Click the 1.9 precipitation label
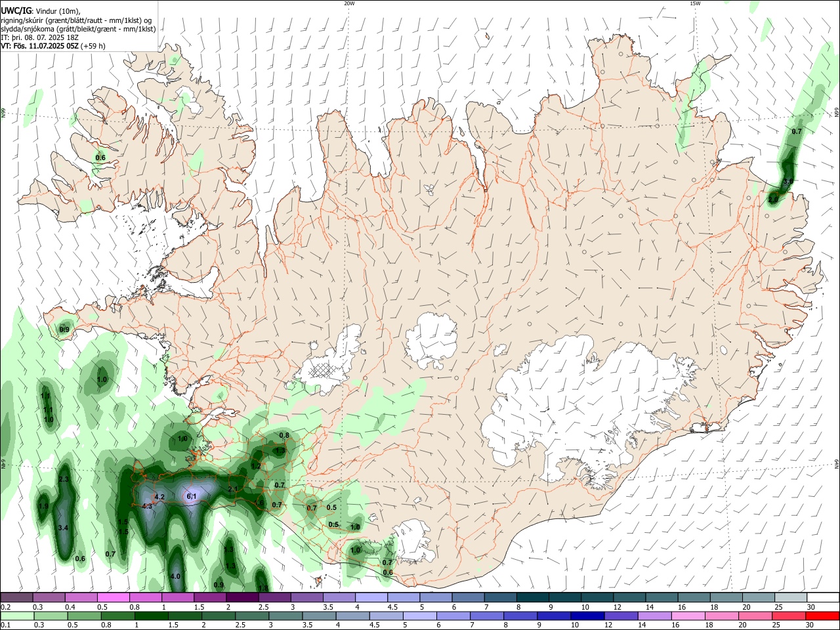Image resolution: width=840 pixels, height=630 pixels. pos(43,507)
